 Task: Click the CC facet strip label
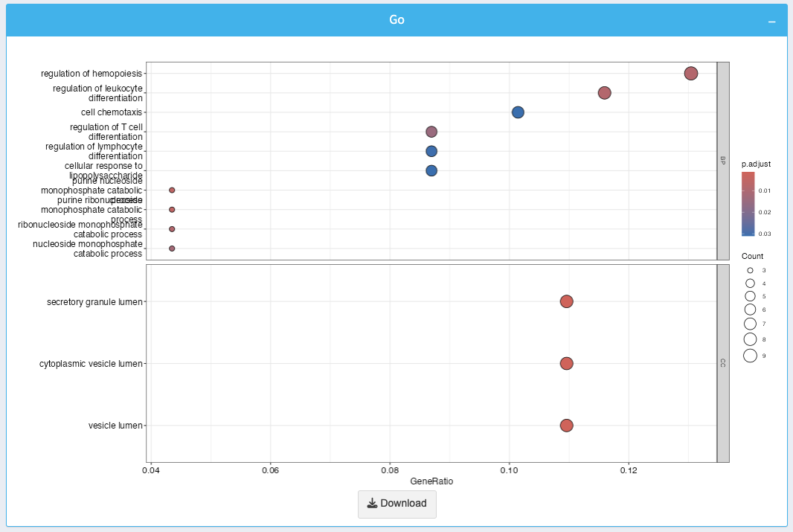click(722, 362)
